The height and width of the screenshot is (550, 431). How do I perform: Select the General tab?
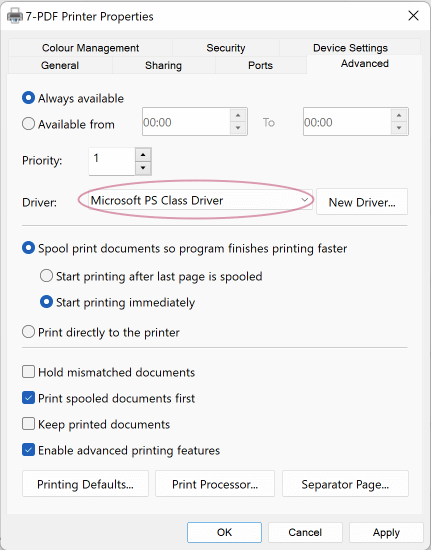click(x=60, y=65)
